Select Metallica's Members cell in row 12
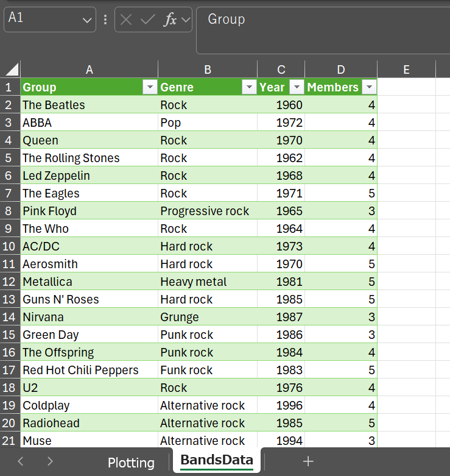Screen dimensions: 450x476 click(x=341, y=282)
